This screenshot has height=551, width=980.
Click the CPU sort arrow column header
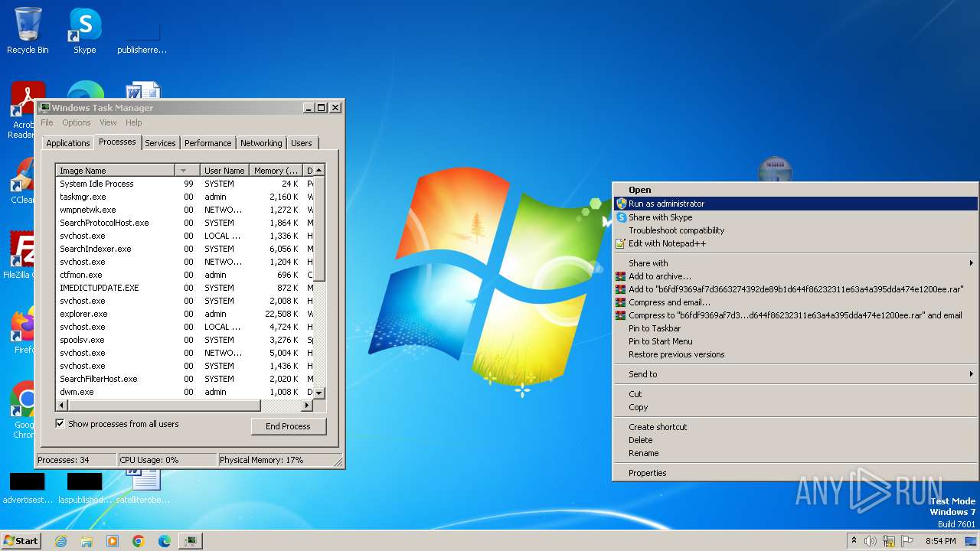(x=188, y=171)
